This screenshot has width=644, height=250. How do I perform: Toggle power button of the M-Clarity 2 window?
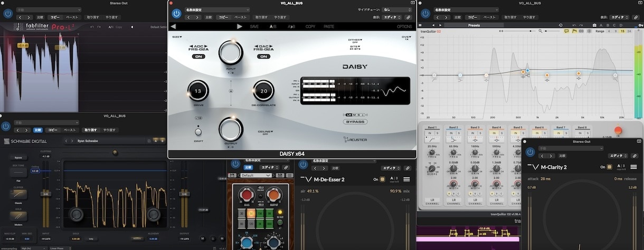point(530,152)
